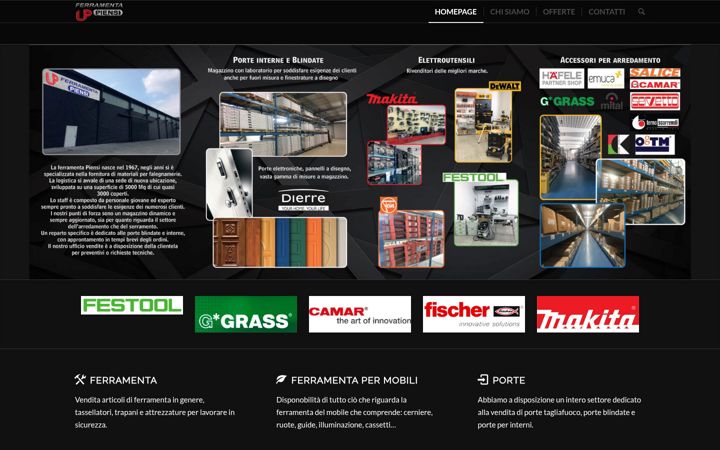
Task: Click the OGTM logo in banner
Action: [x=655, y=145]
